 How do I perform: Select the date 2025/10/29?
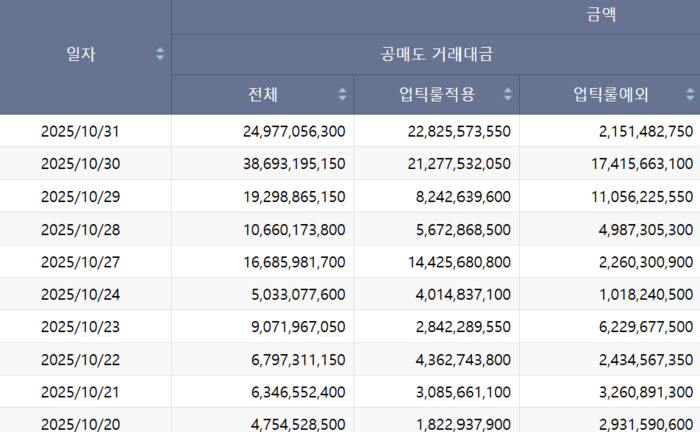click(x=80, y=197)
